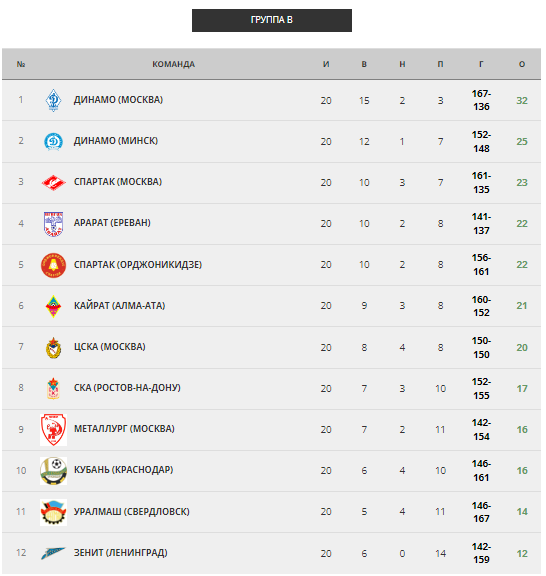Click the Г goals column header
This screenshot has height=576, width=546.
481,64
